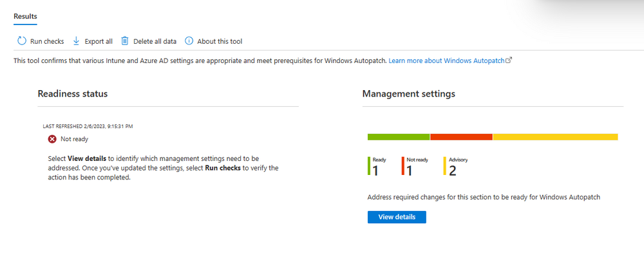This screenshot has height=276, width=644.
Task: Click the Run checks label
Action: pos(47,41)
